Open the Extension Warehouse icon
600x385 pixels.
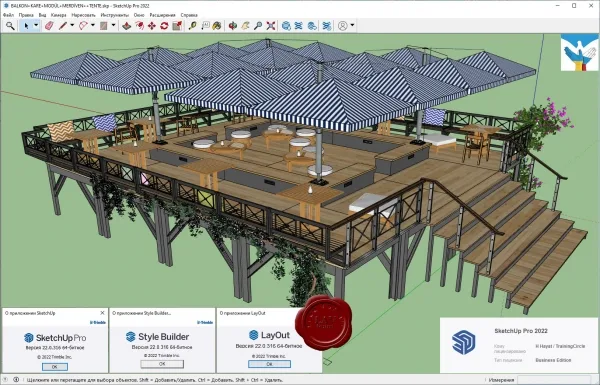click(x=298, y=26)
